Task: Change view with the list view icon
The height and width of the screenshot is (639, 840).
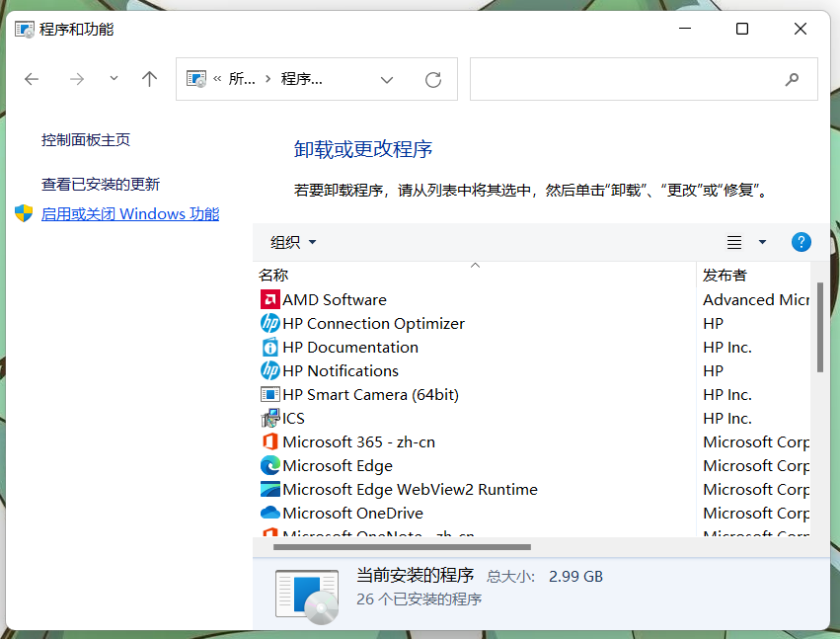Action: 734,242
